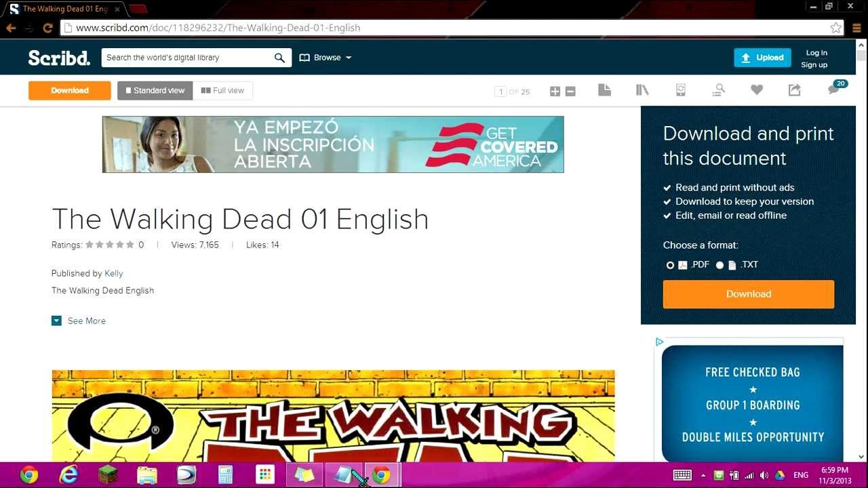
Task: Click the zoom in plus icon
Action: pos(555,91)
